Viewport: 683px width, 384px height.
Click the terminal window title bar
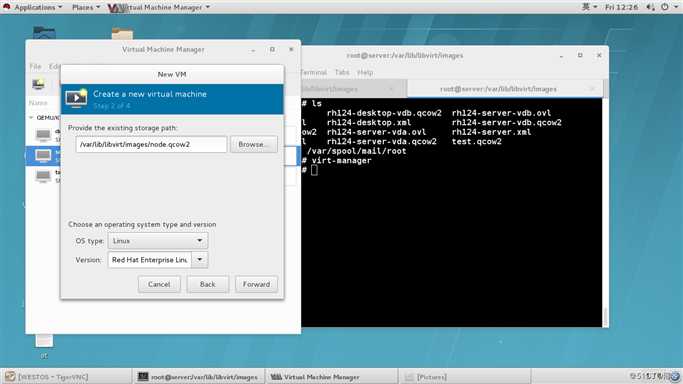[x=405, y=56]
